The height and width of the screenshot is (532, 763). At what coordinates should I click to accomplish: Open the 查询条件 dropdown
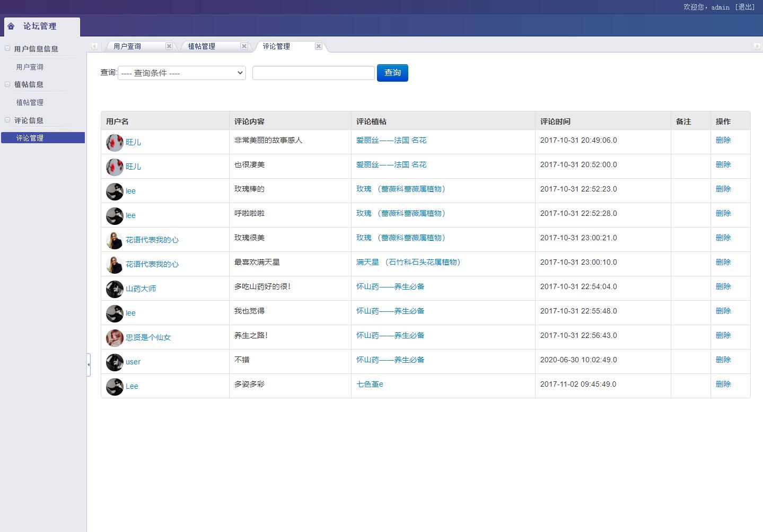(181, 73)
